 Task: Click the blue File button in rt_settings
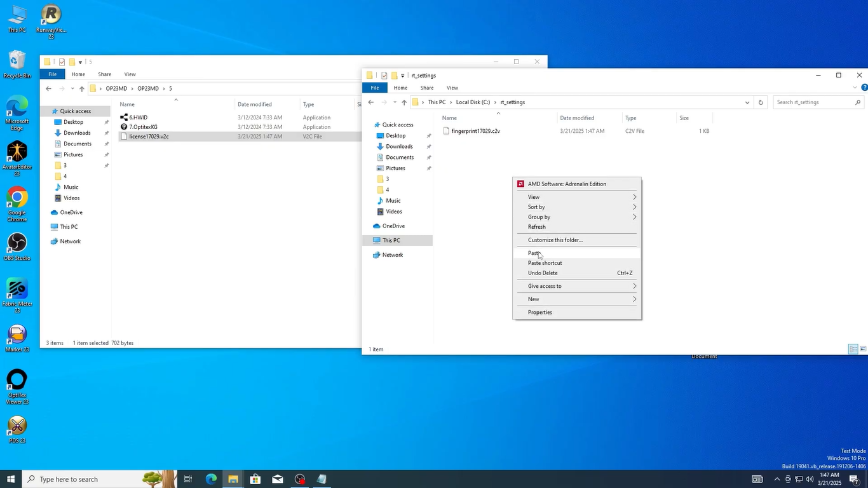[x=375, y=88]
